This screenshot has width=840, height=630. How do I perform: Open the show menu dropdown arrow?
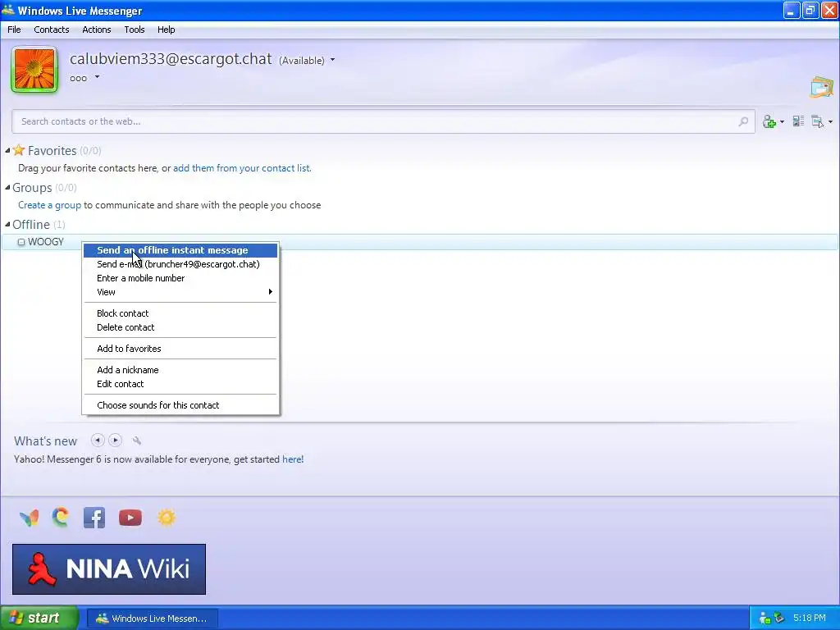point(830,122)
